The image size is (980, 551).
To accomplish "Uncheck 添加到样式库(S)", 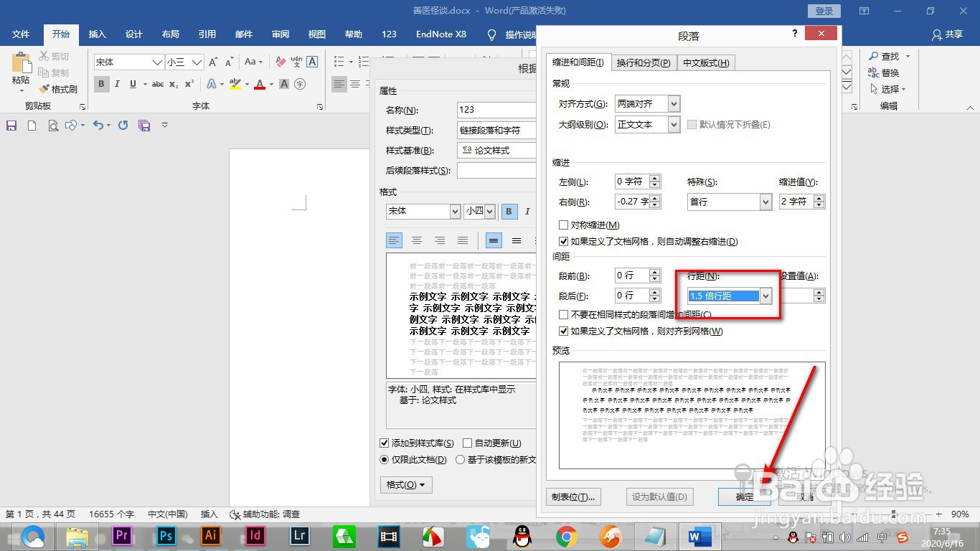I will [385, 443].
